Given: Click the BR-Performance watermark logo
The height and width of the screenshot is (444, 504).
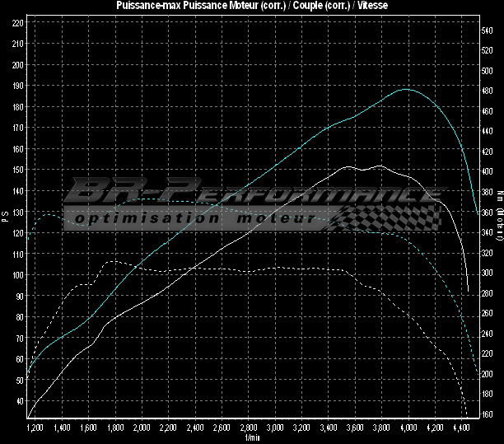Looking at the screenshot, I should tap(255, 194).
